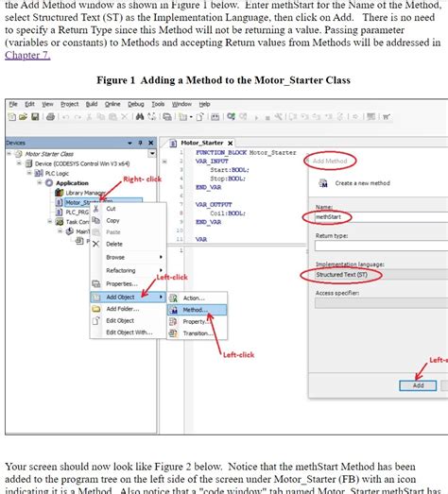
Task: Select Motor_Starter item in device tree
Action: click(103, 202)
